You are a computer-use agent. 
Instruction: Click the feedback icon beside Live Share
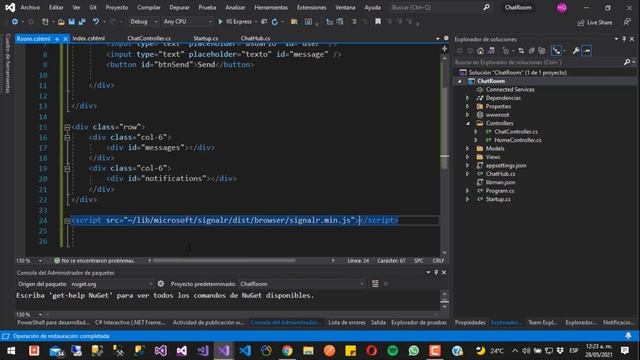[x=627, y=22]
